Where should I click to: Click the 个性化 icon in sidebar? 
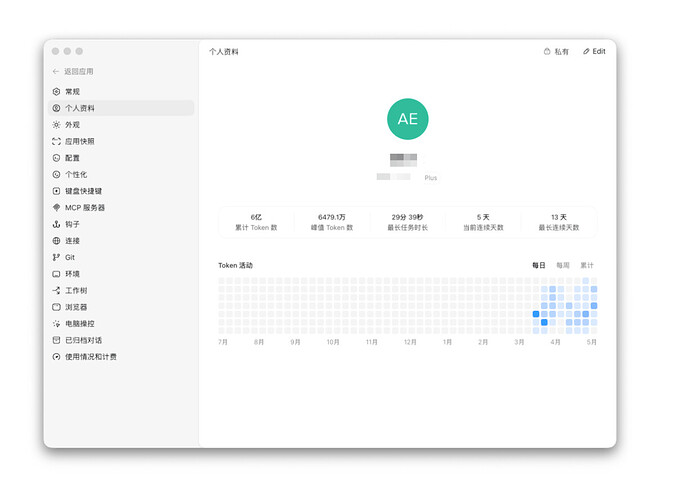point(56,175)
